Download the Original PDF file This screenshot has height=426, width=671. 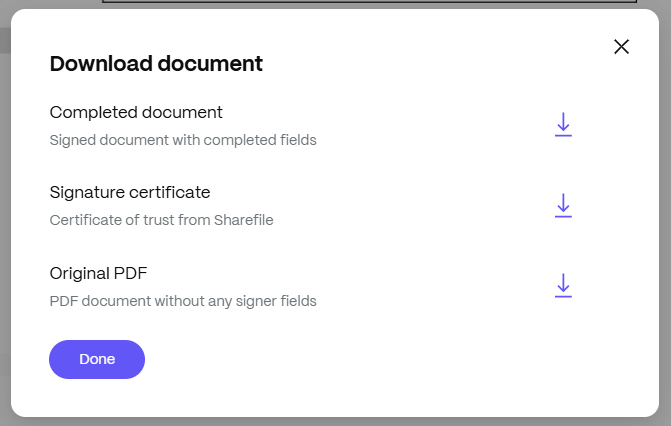[x=563, y=285]
